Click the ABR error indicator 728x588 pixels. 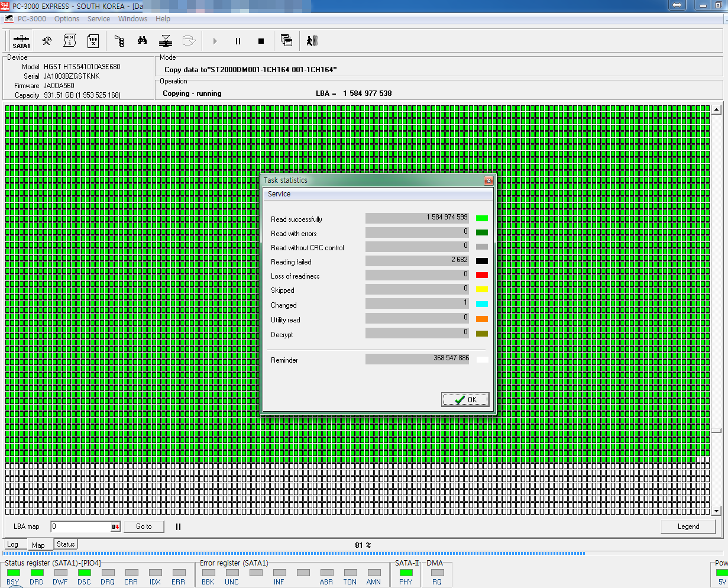tap(326, 573)
